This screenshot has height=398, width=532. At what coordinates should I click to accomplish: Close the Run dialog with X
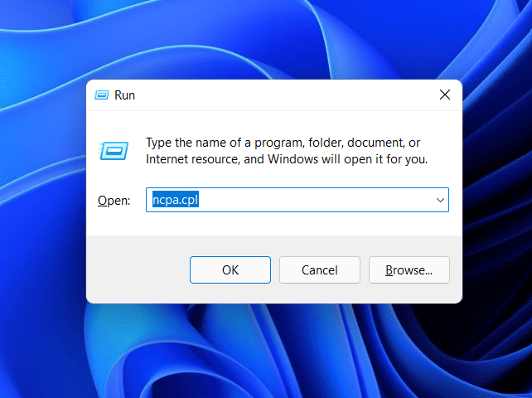pos(444,95)
